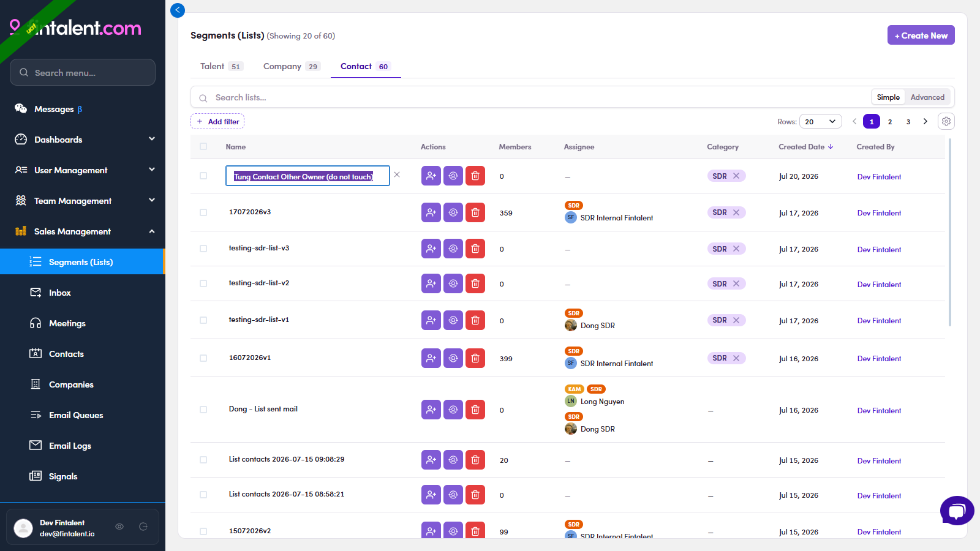
Task: Switch to the Talent tab
Action: pyautogui.click(x=221, y=66)
